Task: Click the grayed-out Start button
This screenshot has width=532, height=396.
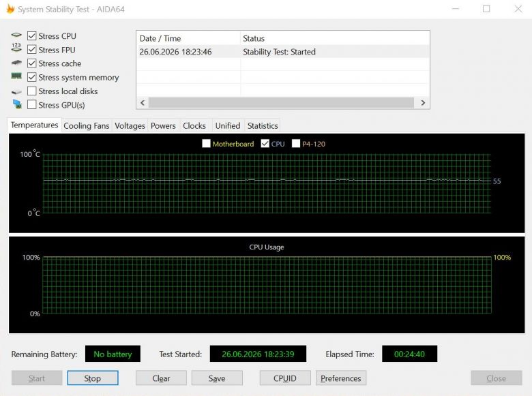Action: click(37, 378)
